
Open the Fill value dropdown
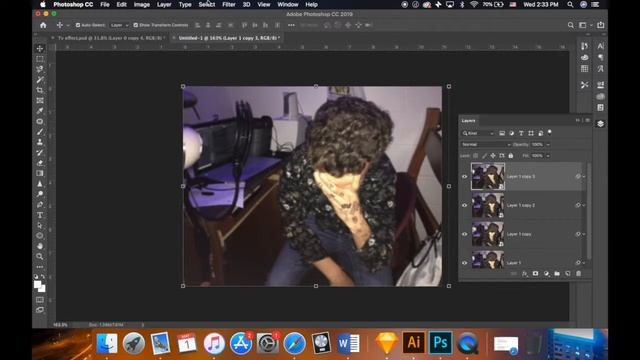pyautogui.click(x=548, y=156)
